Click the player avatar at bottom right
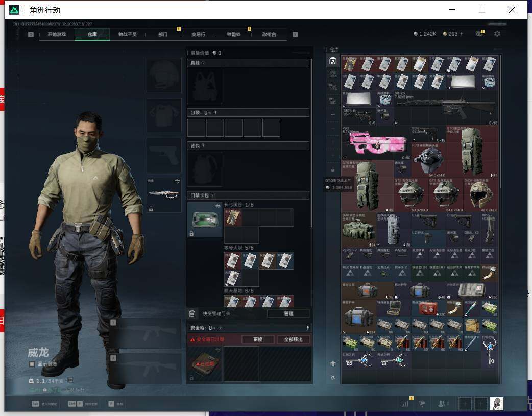This screenshot has width=532, height=416. point(496,404)
